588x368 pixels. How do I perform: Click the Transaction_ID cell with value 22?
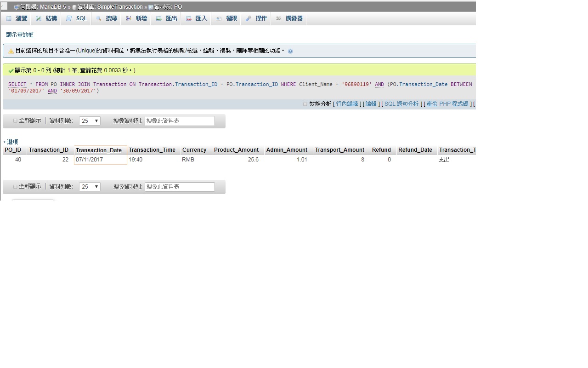(x=50, y=160)
